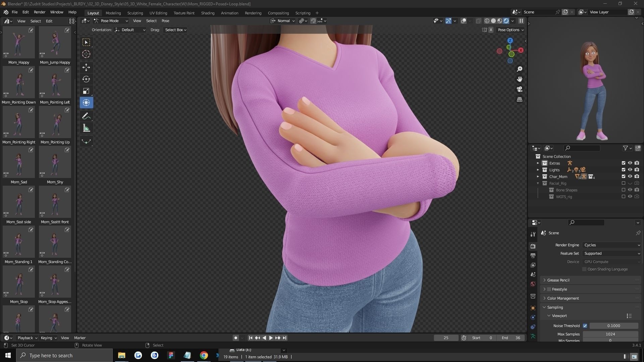Open the Keying popover in timeline

click(49, 338)
